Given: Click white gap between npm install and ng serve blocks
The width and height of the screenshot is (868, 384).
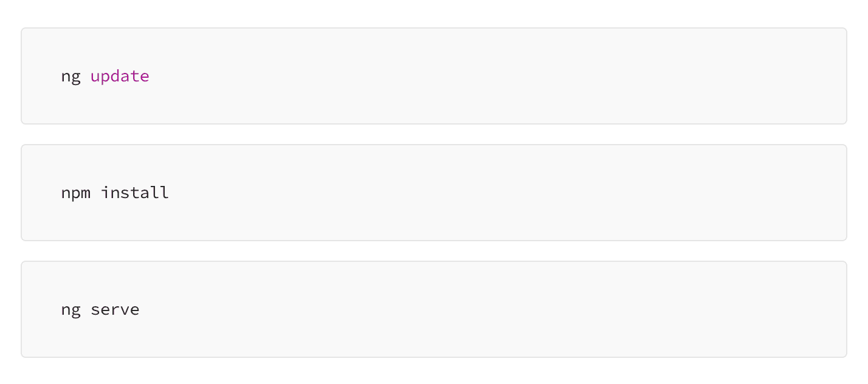Looking at the screenshot, I should click(x=434, y=251).
